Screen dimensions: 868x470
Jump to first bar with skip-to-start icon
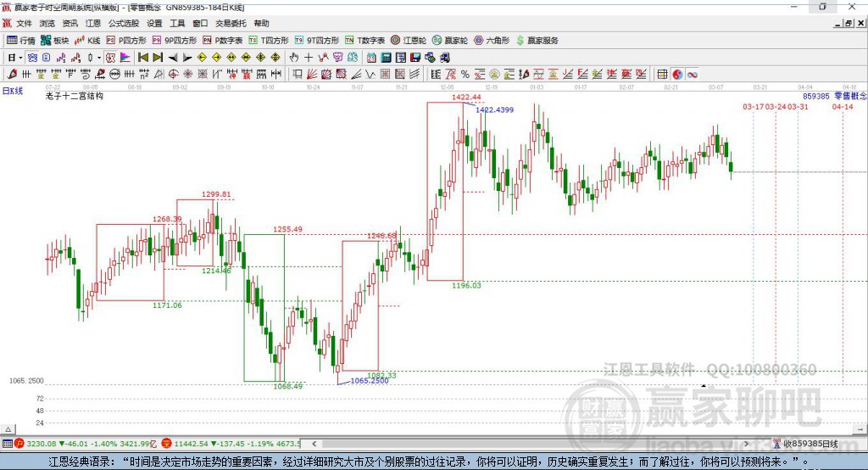142,58
